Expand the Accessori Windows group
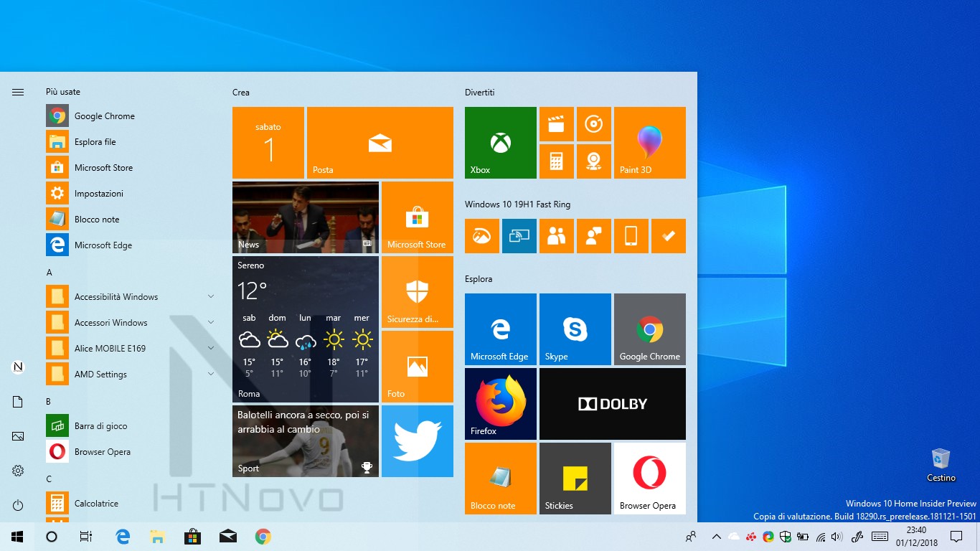Image resolution: width=980 pixels, height=551 pixels. pyautogui.click(x=210, y=322)
